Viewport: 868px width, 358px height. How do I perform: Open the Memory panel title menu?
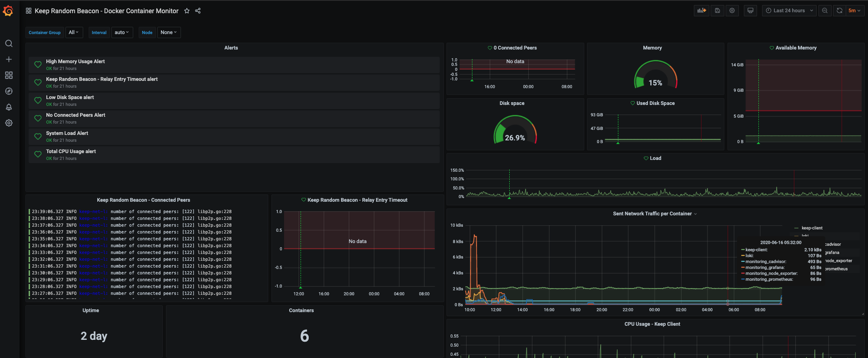(x=652, y=48)
